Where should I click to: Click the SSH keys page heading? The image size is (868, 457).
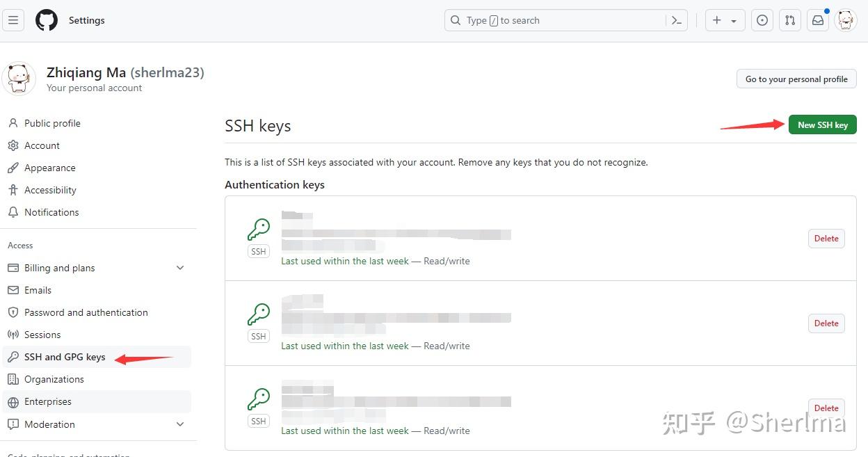tap(258, 126)
